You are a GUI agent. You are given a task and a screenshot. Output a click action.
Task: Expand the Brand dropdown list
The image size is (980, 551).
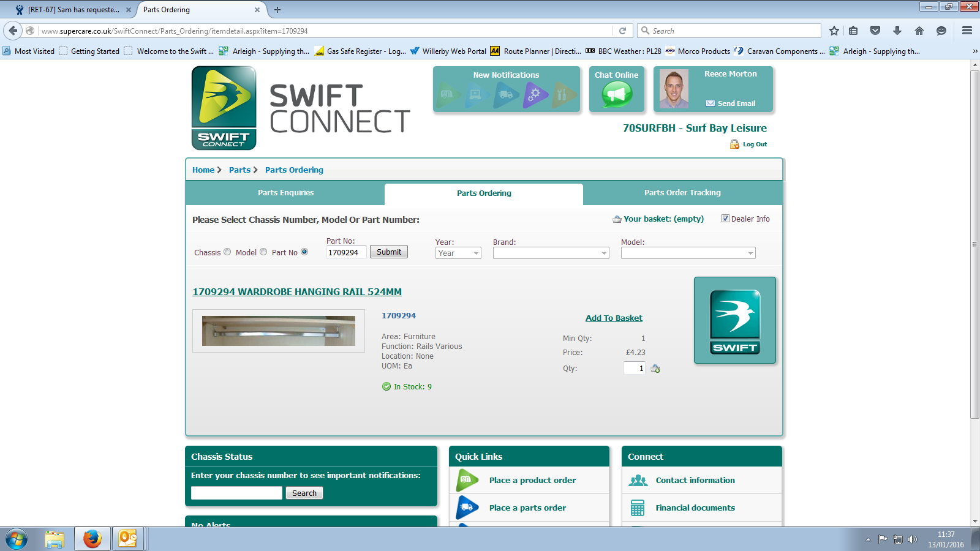click(x=551, y=253)
